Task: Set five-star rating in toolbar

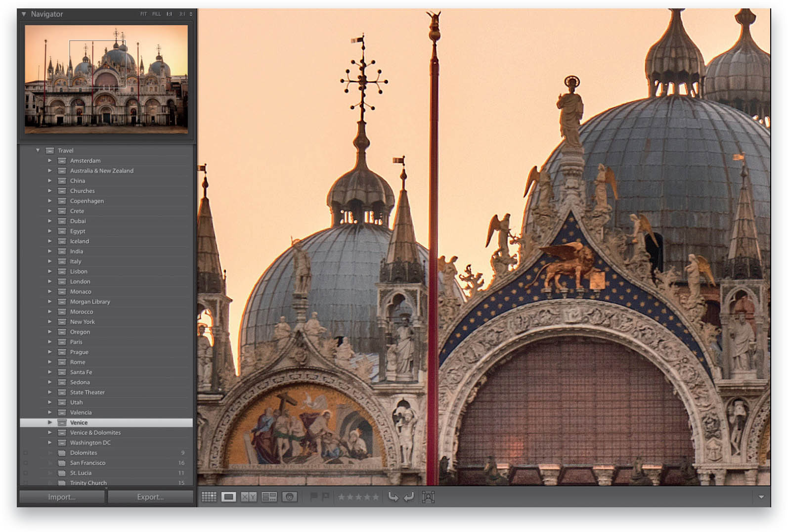Action: coord(375,497)
